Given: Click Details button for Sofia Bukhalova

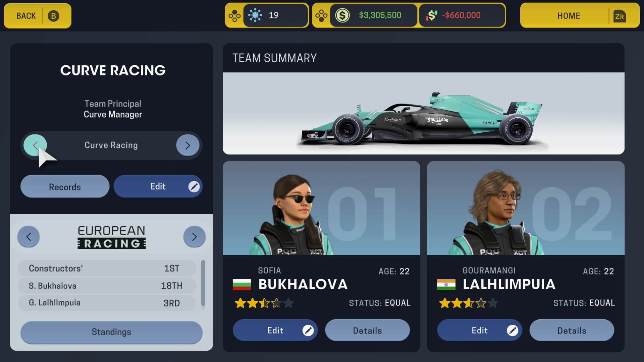Looking at the screenshot, I should (367, 330).
